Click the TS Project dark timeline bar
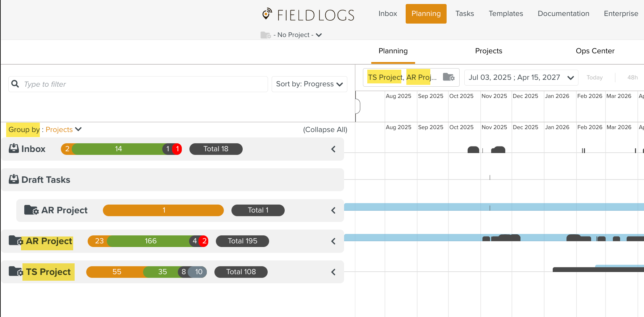This screenshot has width=644, height=317. click(598, 269)
